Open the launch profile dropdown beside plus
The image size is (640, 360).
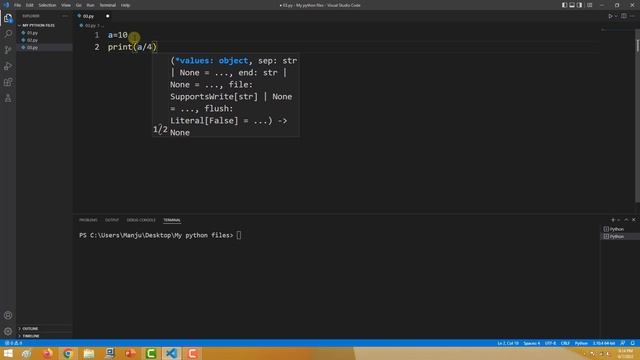(618, 220)
